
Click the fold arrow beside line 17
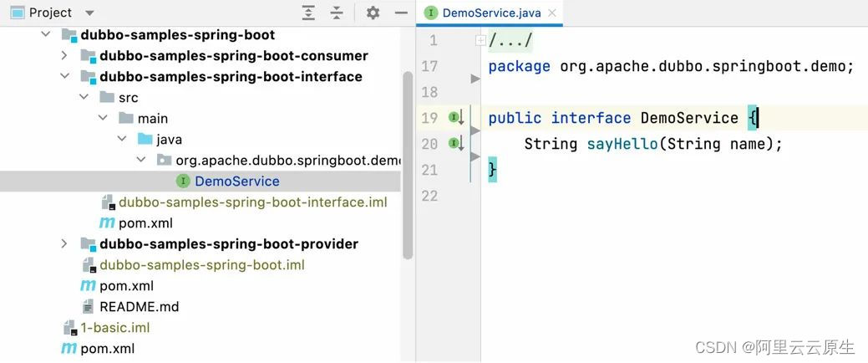click(475, 79)
